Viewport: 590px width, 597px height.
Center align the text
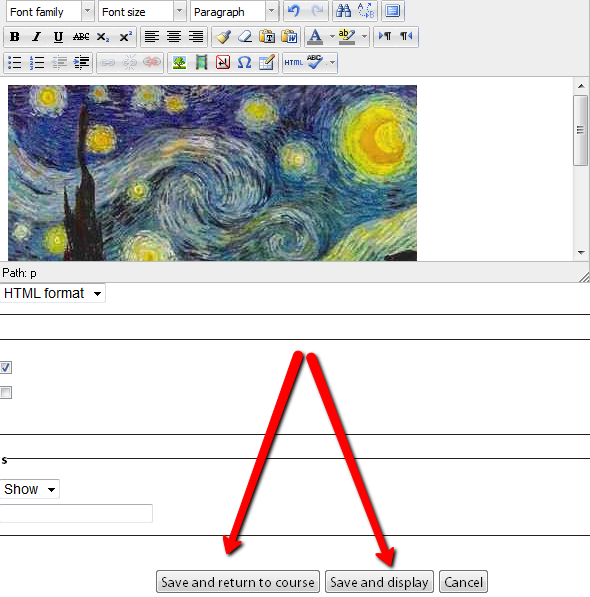174,37
